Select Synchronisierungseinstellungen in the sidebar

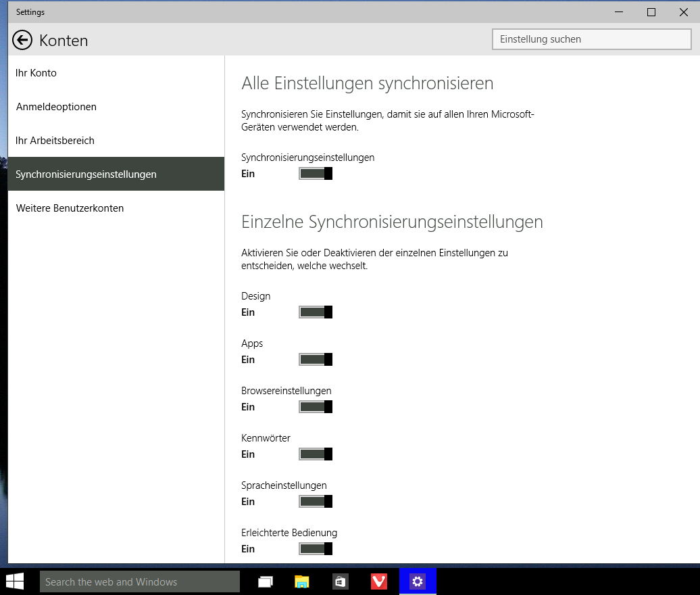coord(116,174)
